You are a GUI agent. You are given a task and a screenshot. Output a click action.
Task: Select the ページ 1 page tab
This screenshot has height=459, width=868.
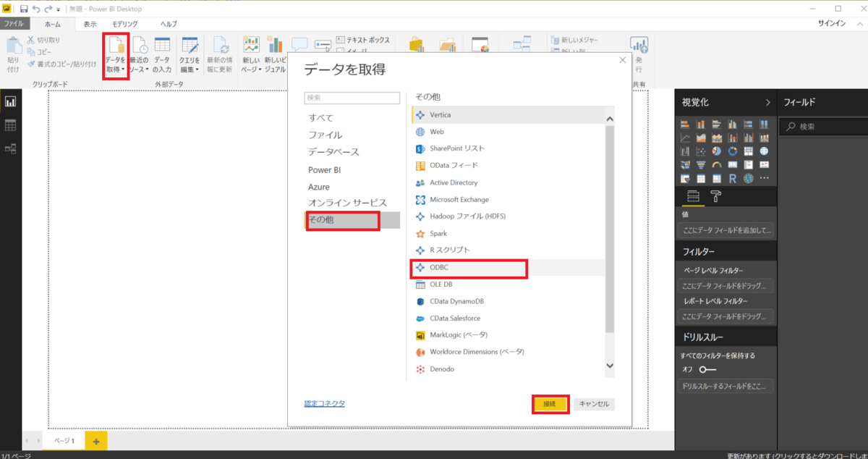point(64,440)
